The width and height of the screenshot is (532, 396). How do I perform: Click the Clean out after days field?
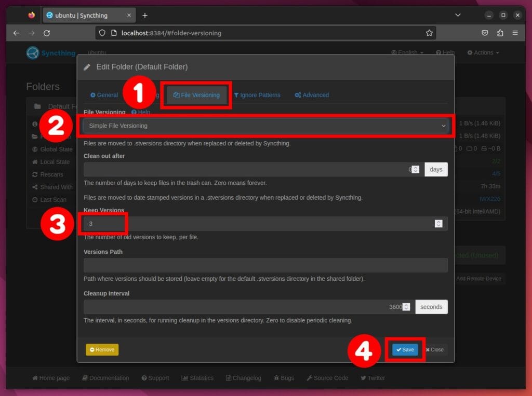[x=252, y=170]
